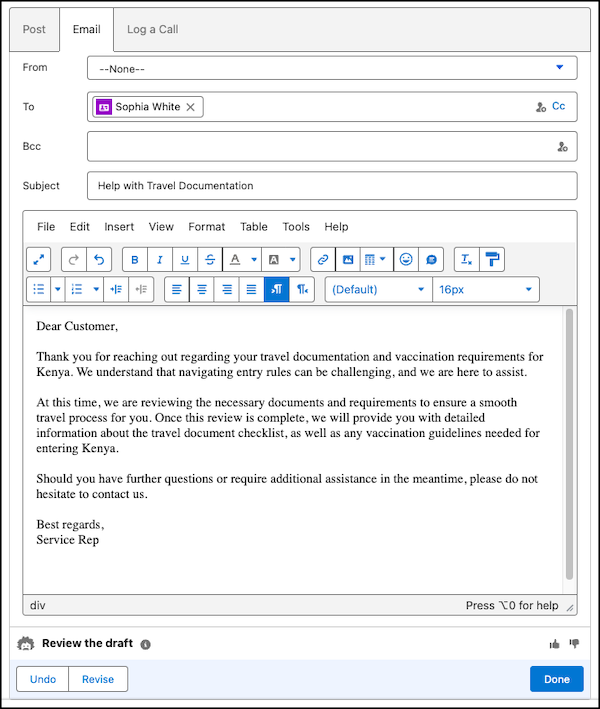Select the Email tab
The width and height of the screenshot is (600, 709).
point(86,29)
